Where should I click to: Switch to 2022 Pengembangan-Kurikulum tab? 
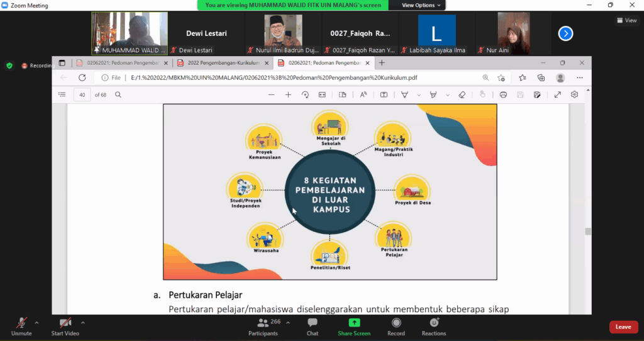point(223,63)
